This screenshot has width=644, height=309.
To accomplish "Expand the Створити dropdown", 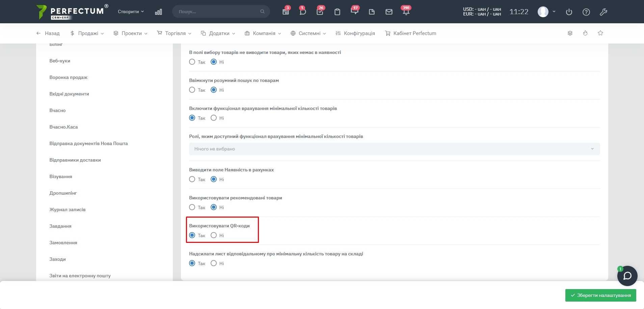I will pyautogui.click(x=131, y=11).
